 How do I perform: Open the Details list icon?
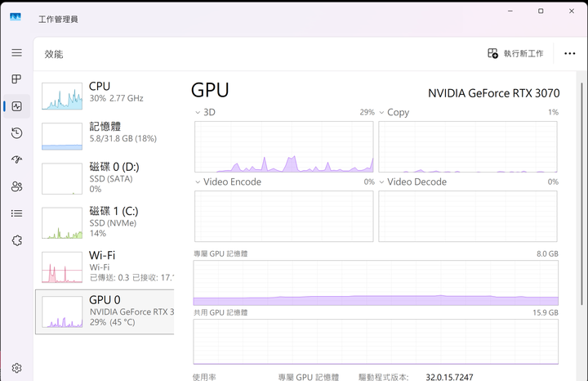[x=16, y=213]
